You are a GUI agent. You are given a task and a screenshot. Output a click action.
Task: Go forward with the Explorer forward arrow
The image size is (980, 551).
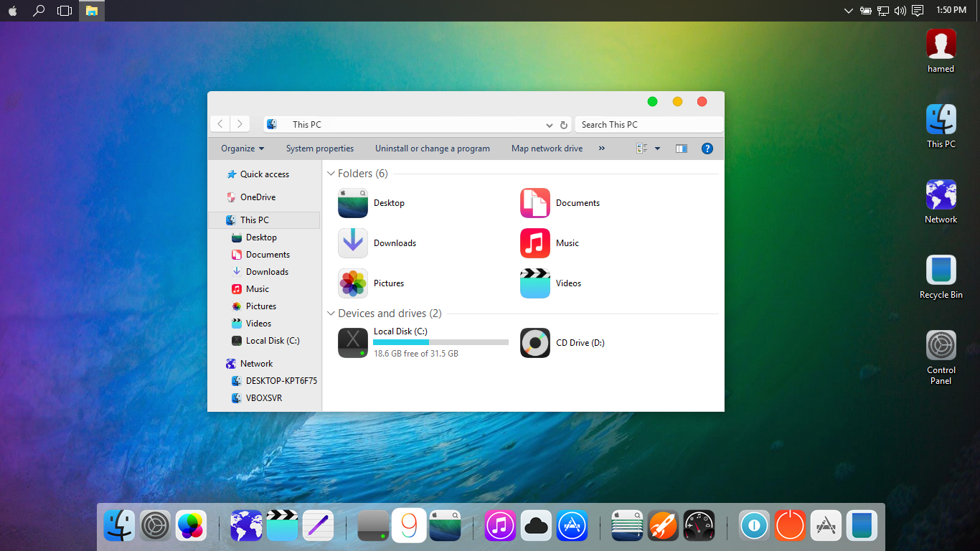tap(240, 124)
